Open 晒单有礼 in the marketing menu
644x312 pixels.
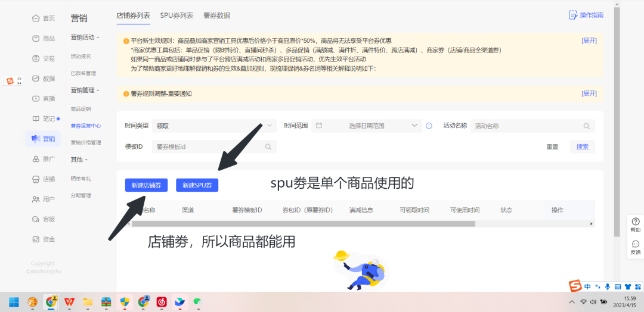[81, 179]
